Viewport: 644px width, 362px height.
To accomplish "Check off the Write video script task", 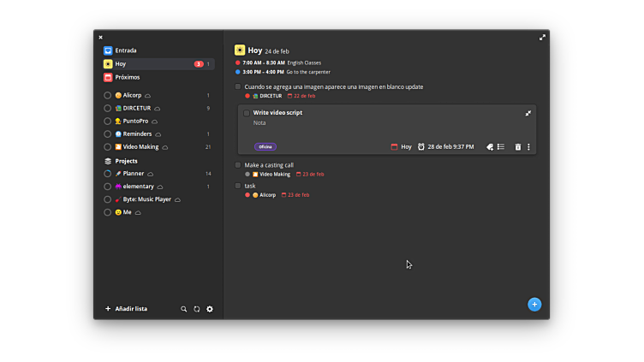I will pyautogui.click(x=247, y=113).
